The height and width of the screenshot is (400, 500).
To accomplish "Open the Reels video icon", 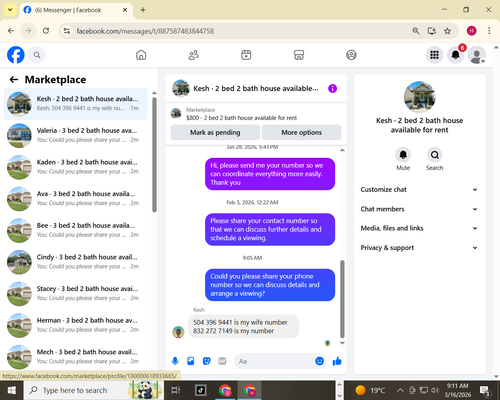I will (246, 55).
